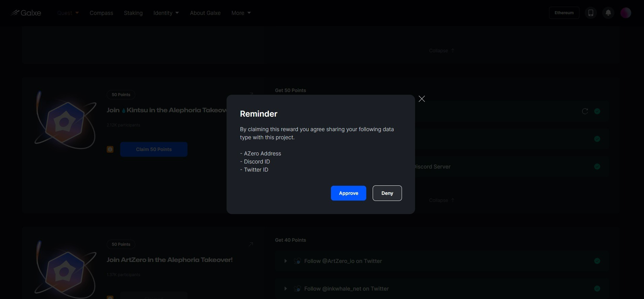This screenshot has height=299, width=644.
Task: Close the Reminder dialog with the X
Action: pyautogui.click(x=421, y=99)
